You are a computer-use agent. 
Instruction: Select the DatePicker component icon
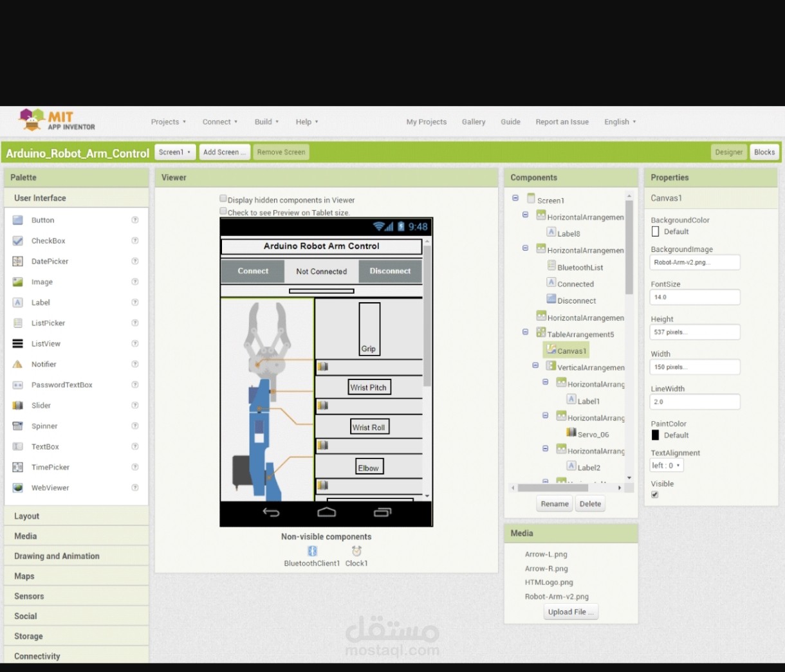(x=18, y=261)
